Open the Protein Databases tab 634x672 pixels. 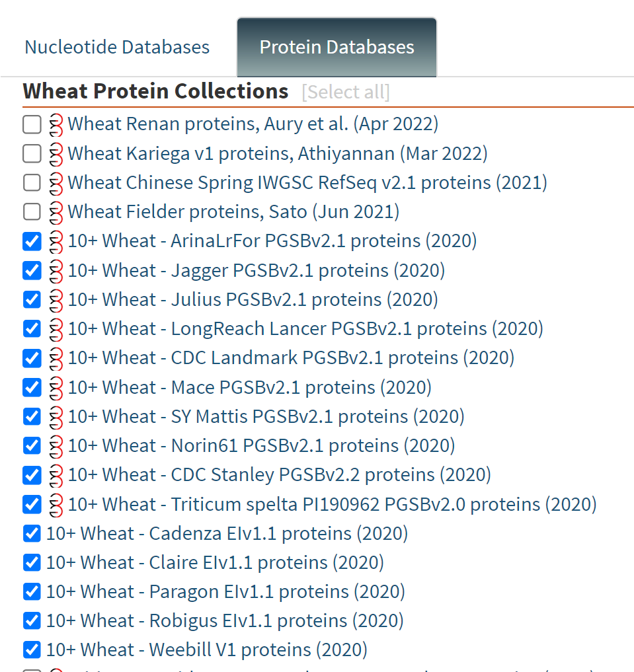click(337, 48)
